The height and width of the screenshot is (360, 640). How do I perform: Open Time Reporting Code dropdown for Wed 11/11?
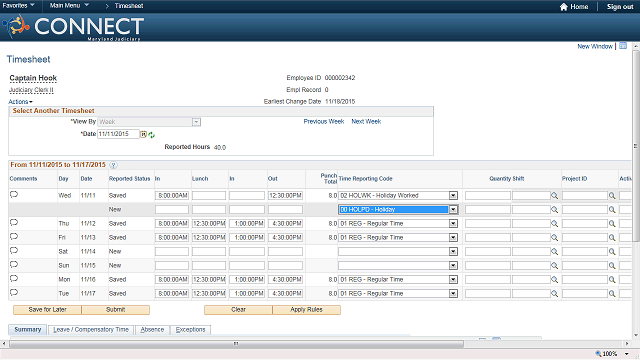(x=453, y=196)
